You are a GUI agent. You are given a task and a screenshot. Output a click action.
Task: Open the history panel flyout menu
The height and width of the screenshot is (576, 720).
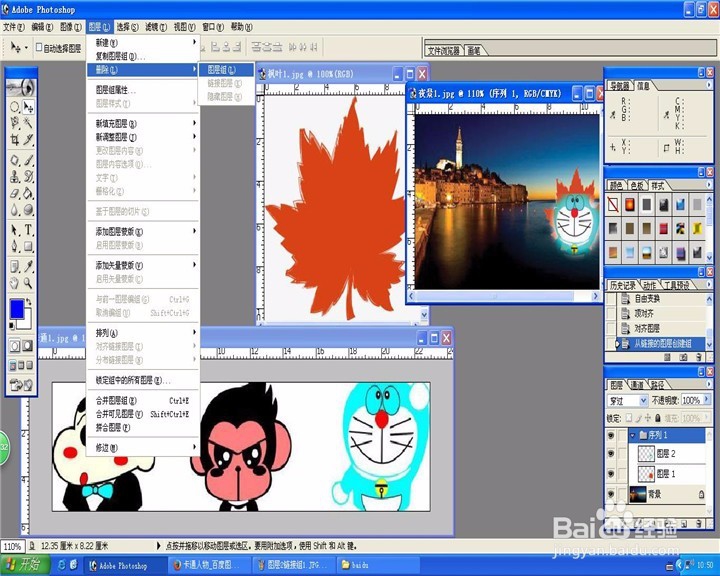pyautogui.click(x=709, y=285)
